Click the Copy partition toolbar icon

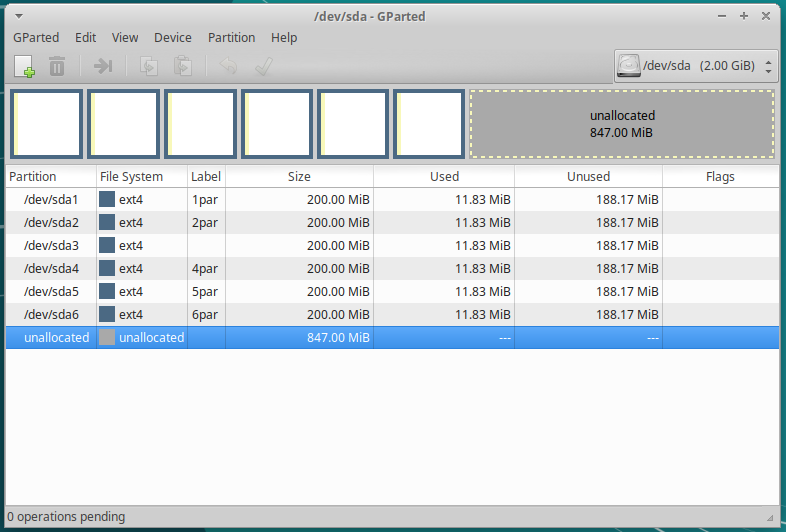149,67
